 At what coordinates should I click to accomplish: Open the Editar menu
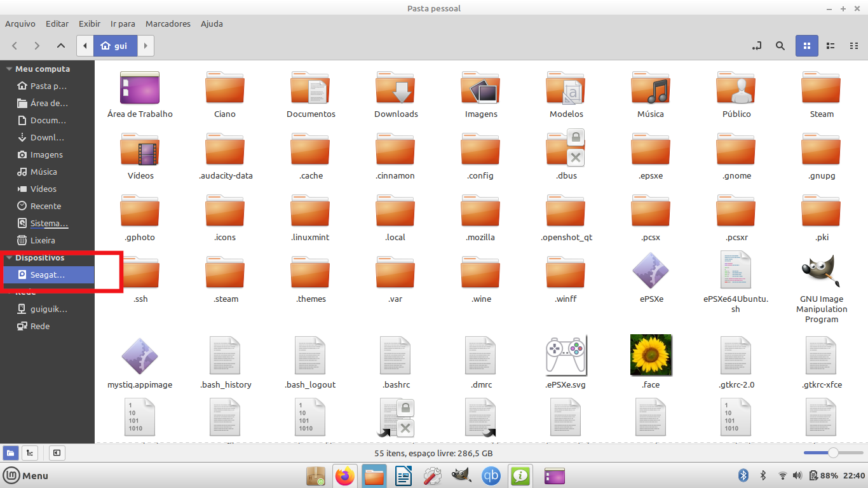(x=57, y=24)
